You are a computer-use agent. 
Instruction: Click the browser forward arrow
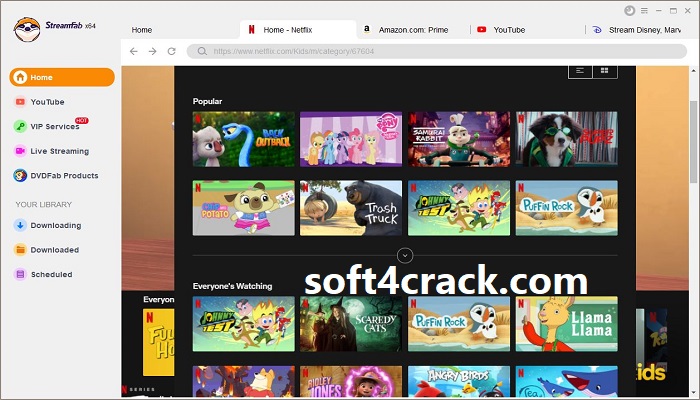[x=153, y=51]
